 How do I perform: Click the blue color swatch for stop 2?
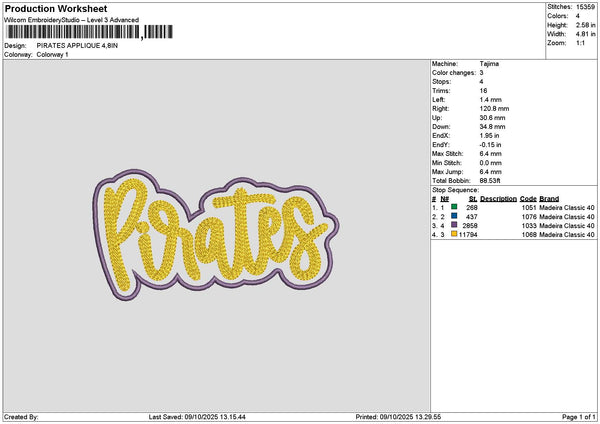pyautogui.click(x=454, y=216)
